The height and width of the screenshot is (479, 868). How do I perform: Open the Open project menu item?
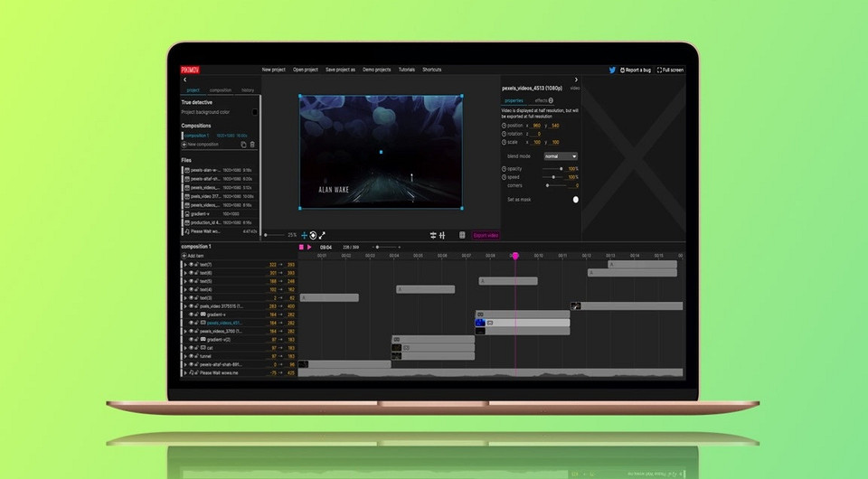(306, 70)
